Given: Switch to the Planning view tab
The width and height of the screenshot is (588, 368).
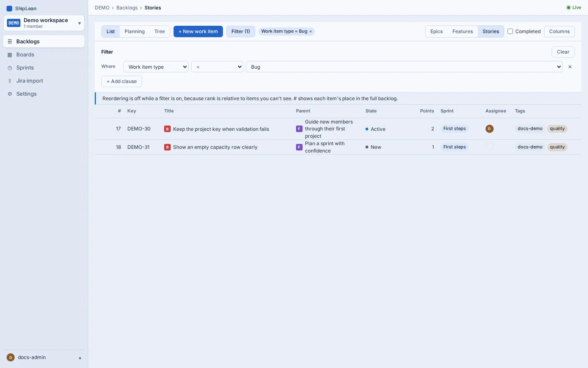Looking at the screenshot, I should [134, 31].
